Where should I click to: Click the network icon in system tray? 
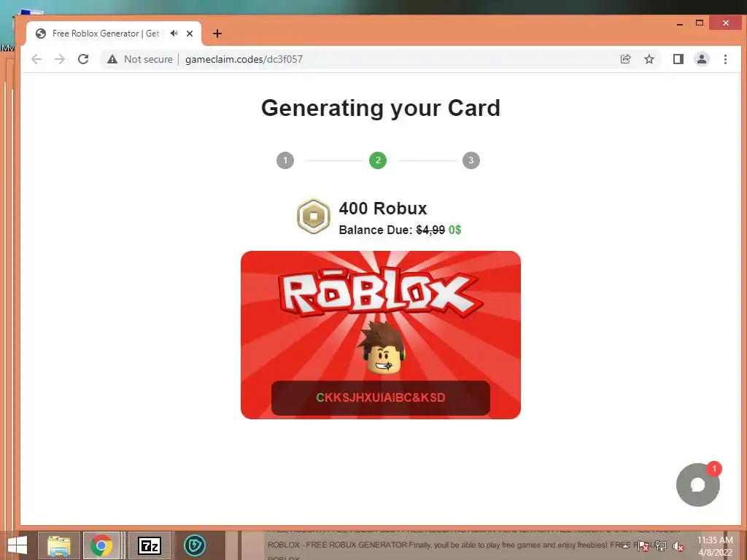pos(661,546)
